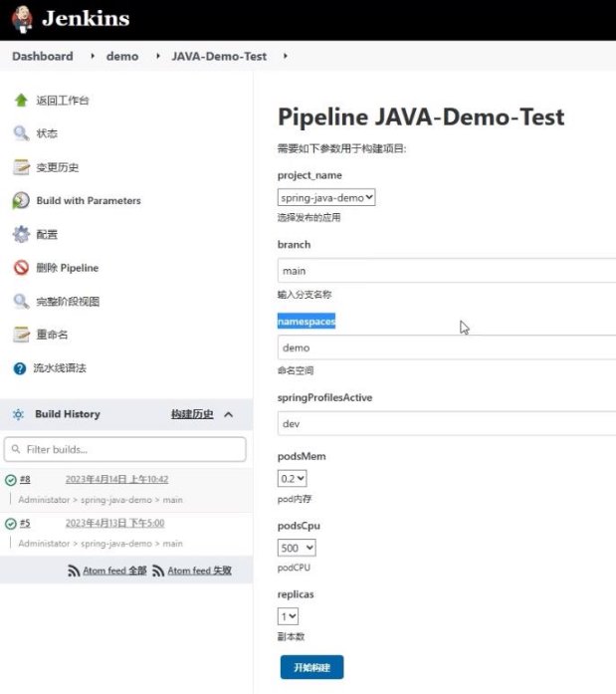Click the springProfilesActive label
The image size is (616, 694).
click(324, 397)
